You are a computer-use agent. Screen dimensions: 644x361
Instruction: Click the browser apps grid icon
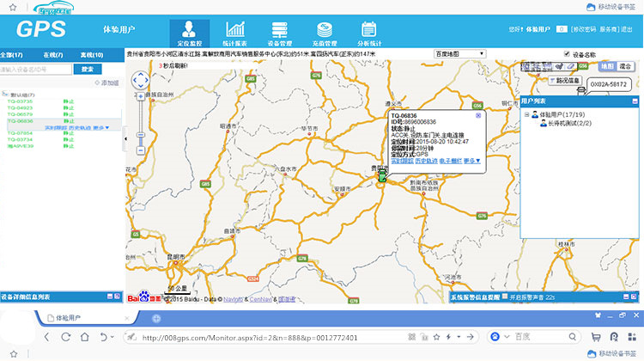click(x=632, y=337)
